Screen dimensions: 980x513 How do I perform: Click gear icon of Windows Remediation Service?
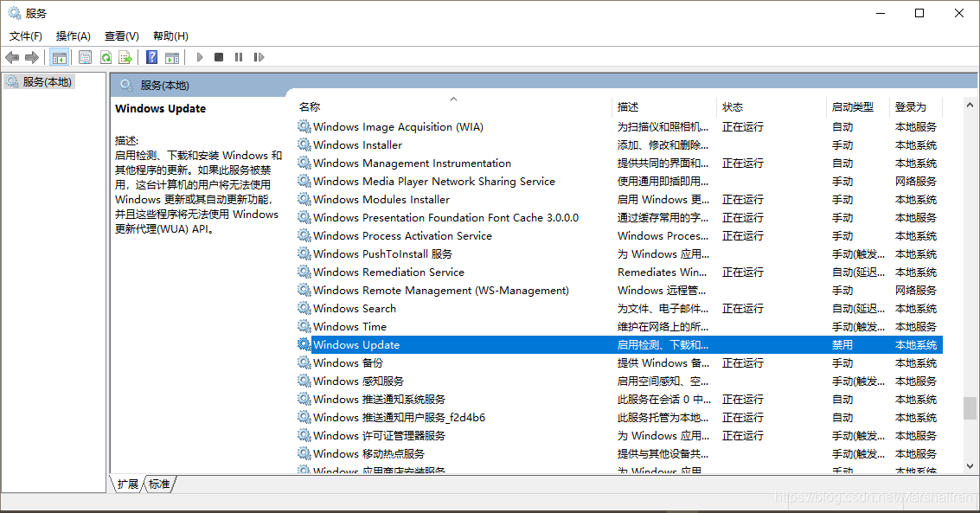304,272
